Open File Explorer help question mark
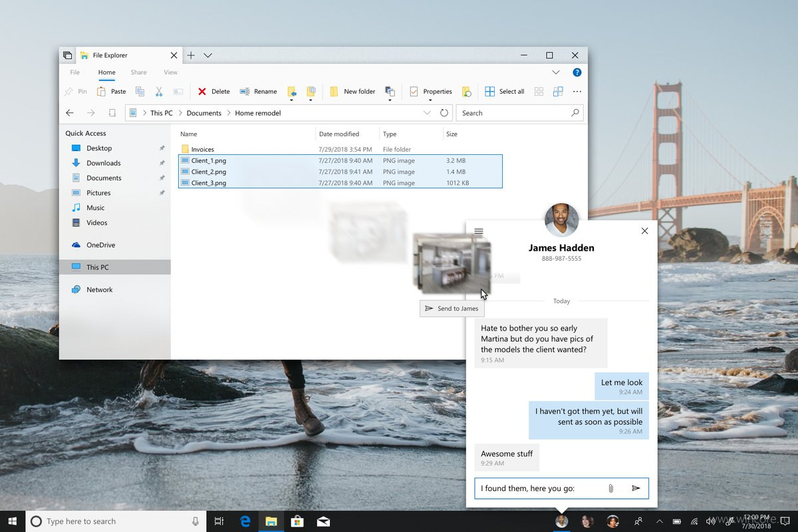This screenshot has height=532, width=798. tap(577, 72)
